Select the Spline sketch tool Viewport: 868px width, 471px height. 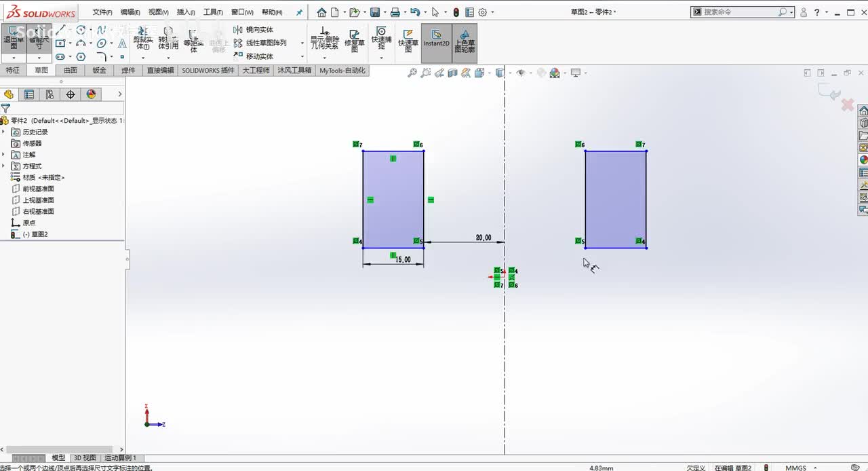click(102, 30)
